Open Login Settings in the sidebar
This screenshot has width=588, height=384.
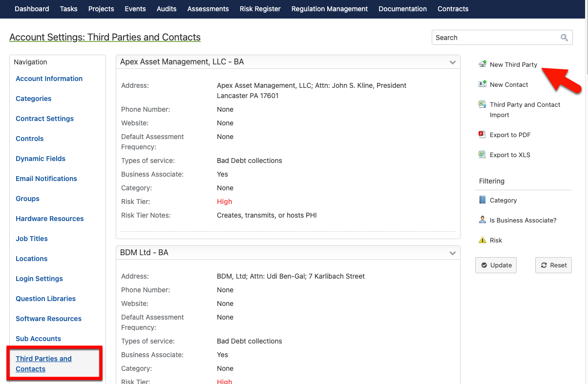tap(39, 279)
